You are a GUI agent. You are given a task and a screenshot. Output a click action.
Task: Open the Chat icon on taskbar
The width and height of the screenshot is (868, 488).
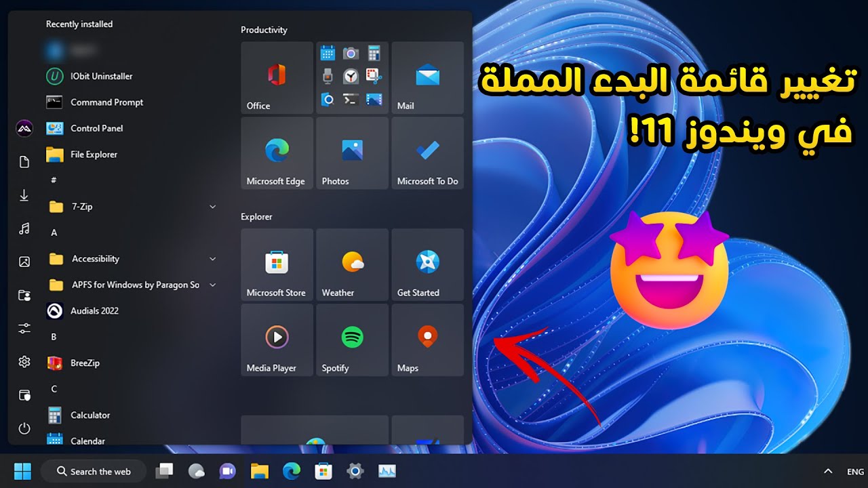[227, 471]
